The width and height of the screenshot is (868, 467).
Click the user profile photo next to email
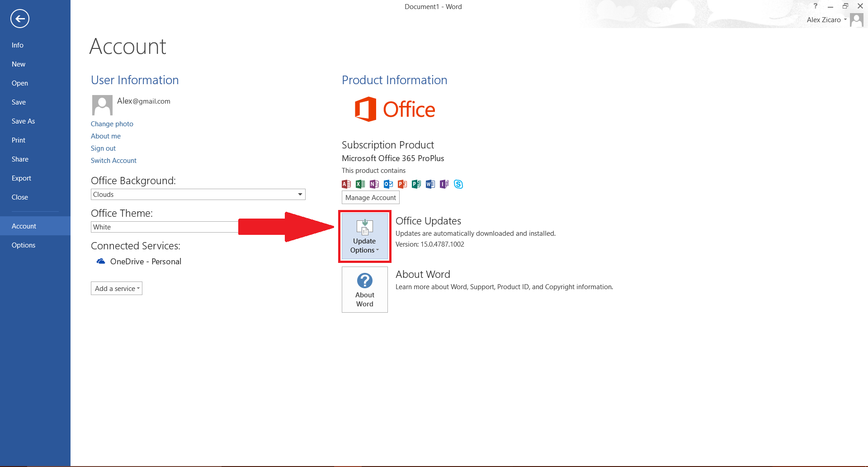point(102,105)
